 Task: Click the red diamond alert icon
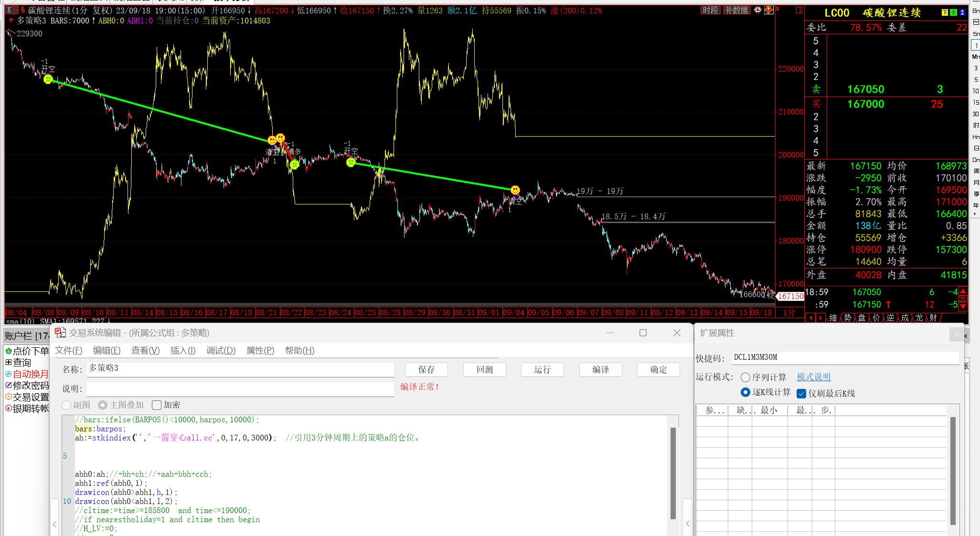point(768,10)
